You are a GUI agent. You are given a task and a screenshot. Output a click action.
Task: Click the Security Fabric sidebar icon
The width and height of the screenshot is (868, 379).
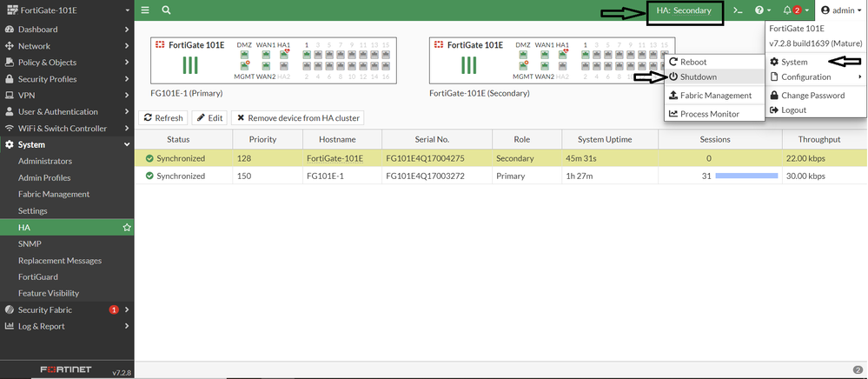9,309
